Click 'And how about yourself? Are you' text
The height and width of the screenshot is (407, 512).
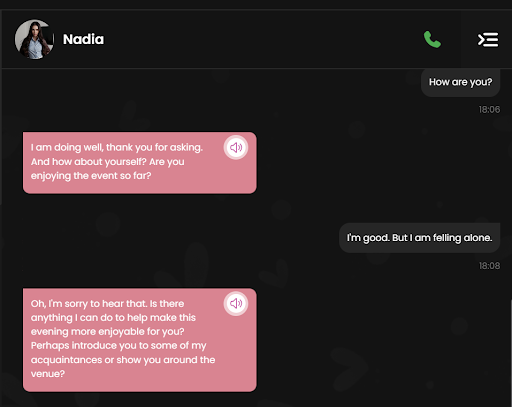click(x=108, y=162)
